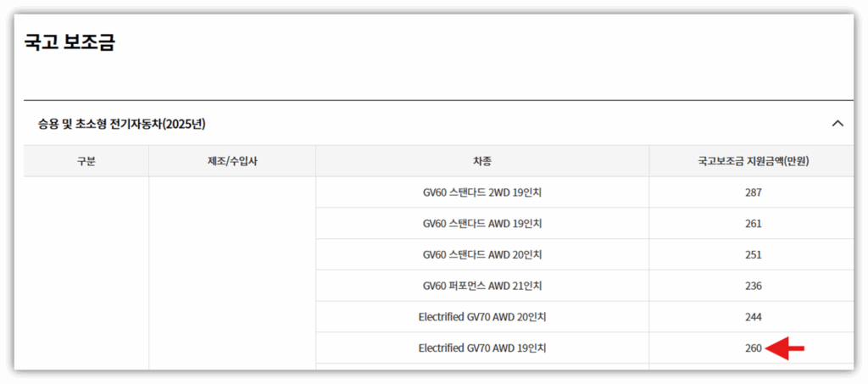Click the subsidy value 251
The image size is (868, 384).
(x=753, y=254)
